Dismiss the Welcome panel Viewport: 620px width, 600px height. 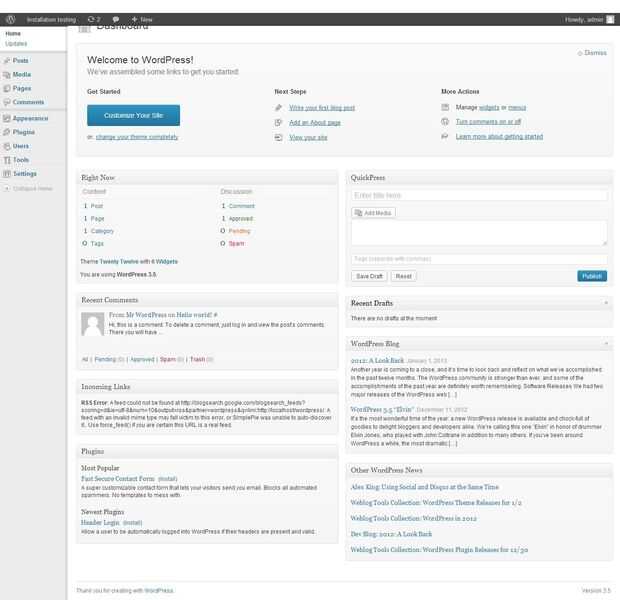pos(592,53)
